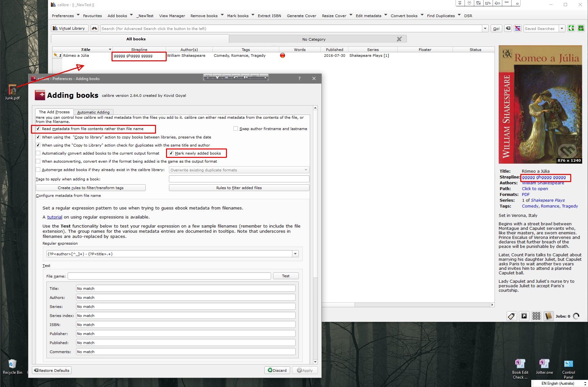
Task: Click the undo arrow icon in main title bar
Action: [488, 3]
